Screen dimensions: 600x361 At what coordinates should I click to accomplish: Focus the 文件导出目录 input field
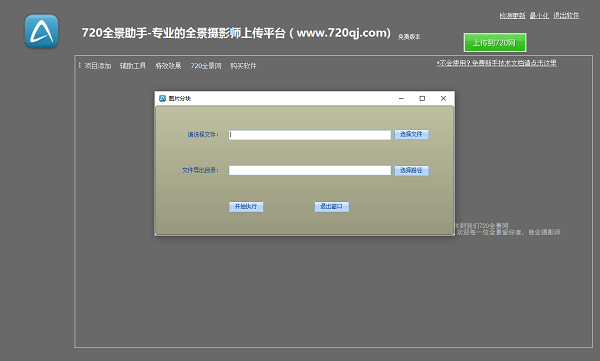click(310, 170)
